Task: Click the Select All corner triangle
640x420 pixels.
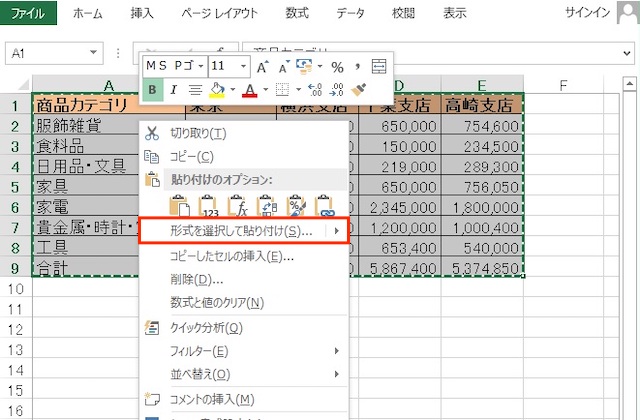Action: click(x=24, y=85)
